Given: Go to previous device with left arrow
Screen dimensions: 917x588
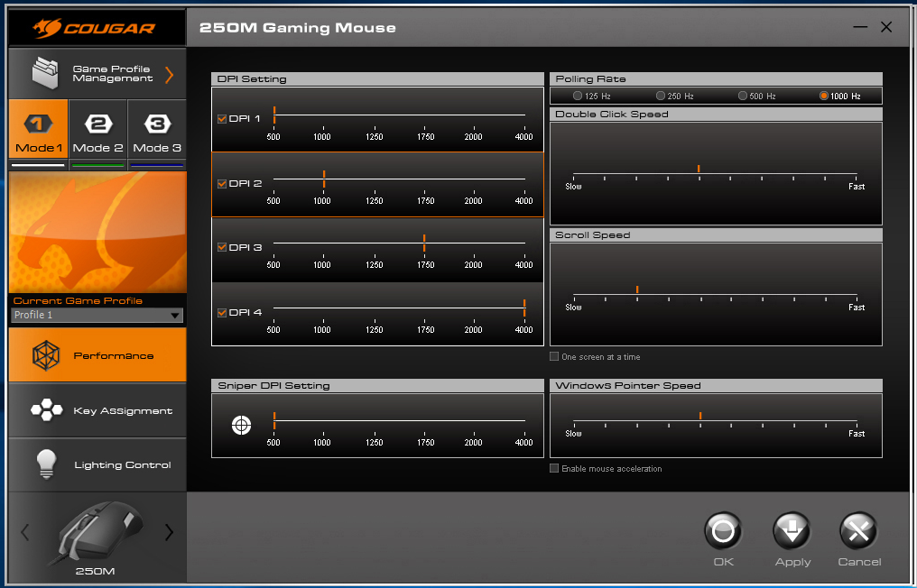Looking at the screenshot, I should coord(24,532).
